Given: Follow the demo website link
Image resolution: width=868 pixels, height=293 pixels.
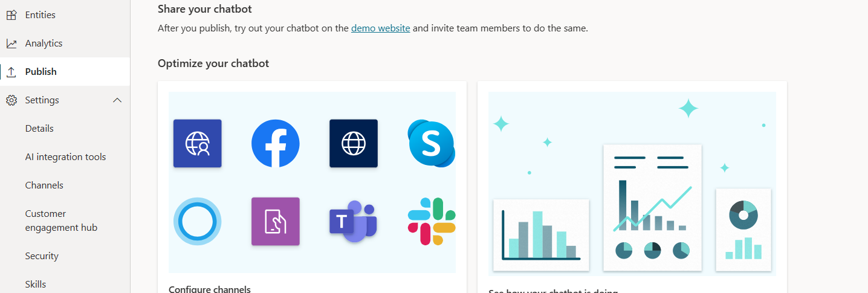Looking at the screenshot, I should (x=380, y=28).
